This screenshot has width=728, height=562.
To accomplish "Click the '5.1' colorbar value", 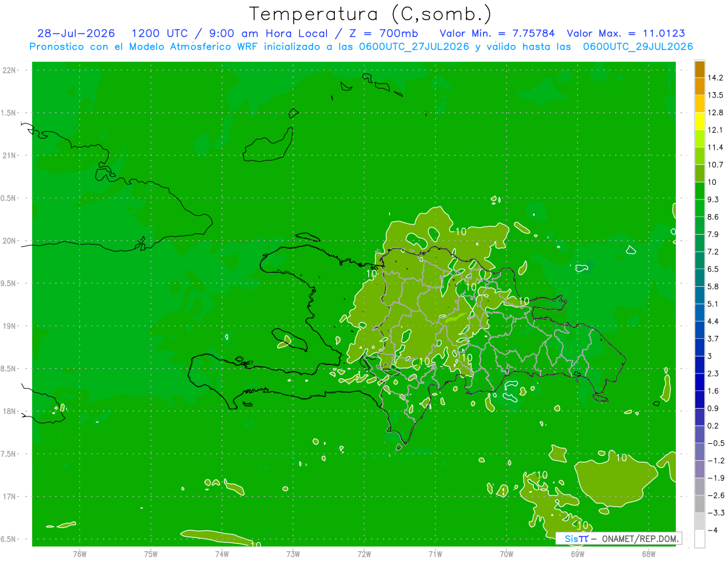I will (713, 304).
